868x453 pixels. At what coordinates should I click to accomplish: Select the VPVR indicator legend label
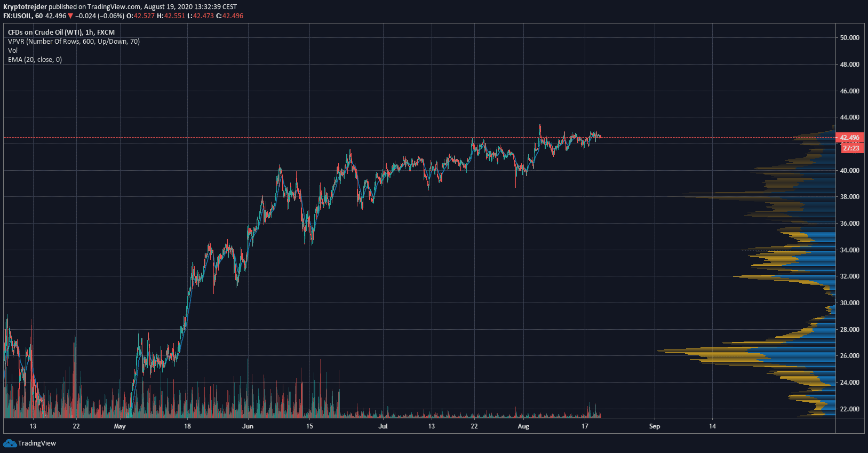(x=74, y=42)
